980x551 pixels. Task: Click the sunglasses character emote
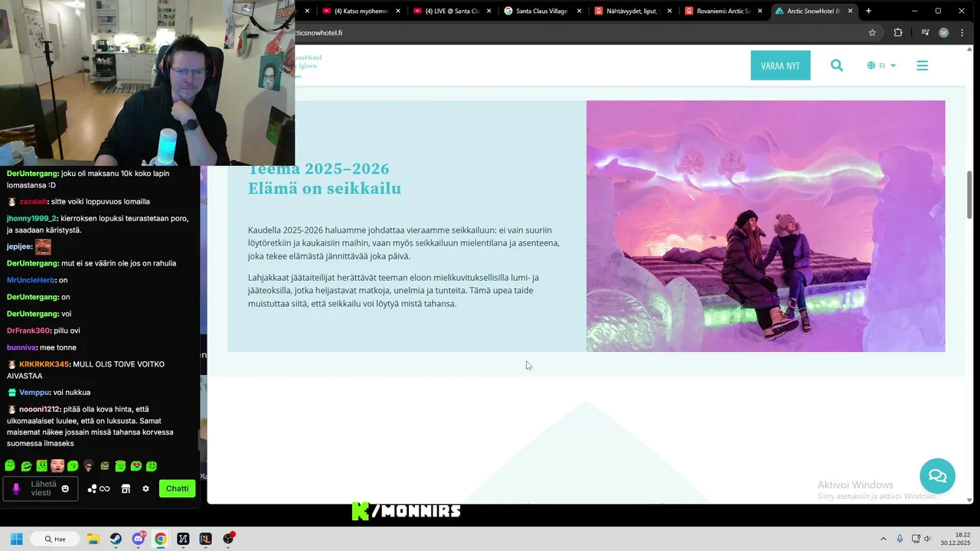click(89, 466)
